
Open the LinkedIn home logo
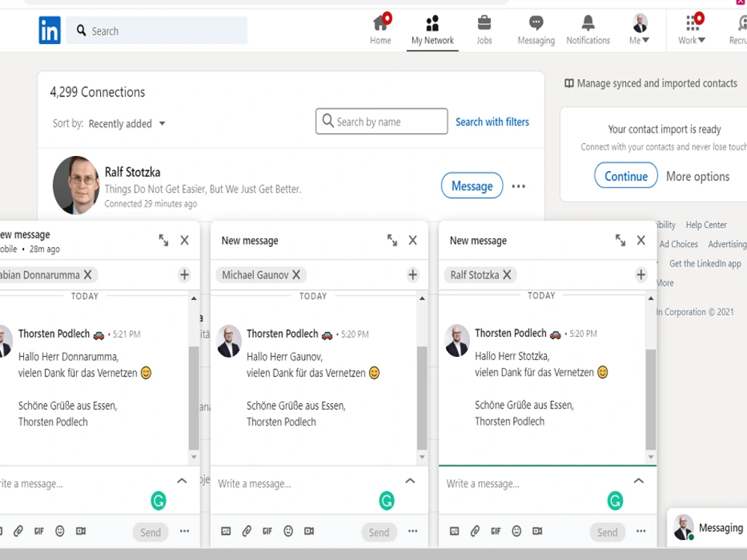(49, 30)
